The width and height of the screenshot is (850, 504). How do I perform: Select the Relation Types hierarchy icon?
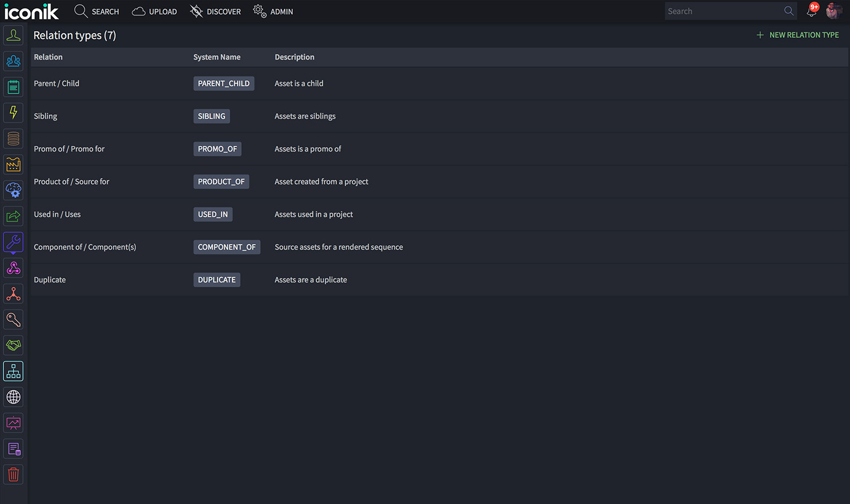coord(13,371)
